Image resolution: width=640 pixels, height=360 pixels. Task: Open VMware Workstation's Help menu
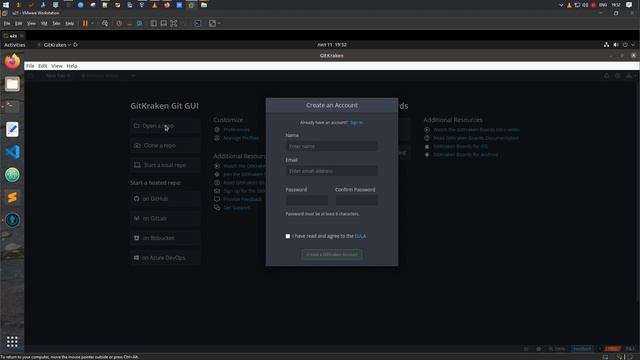click(70, 24)
